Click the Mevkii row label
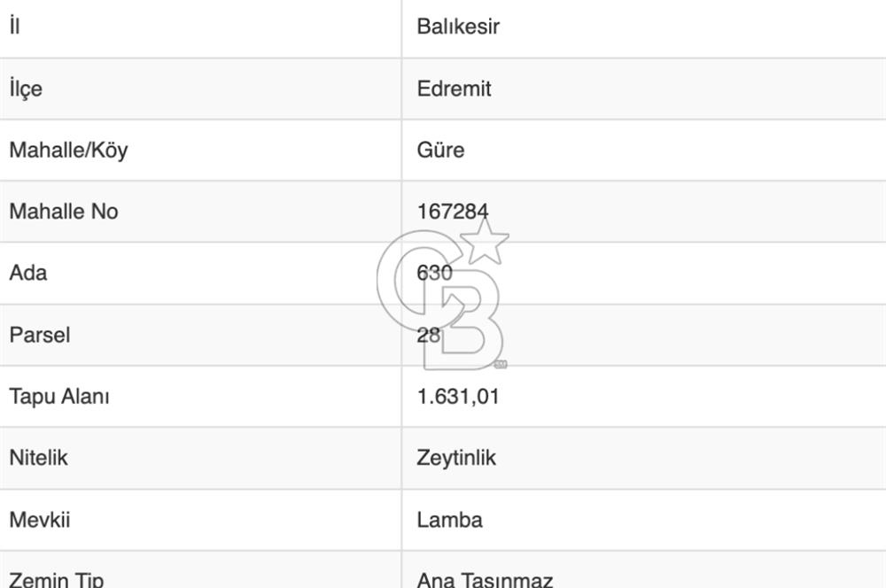The image size is (886, 588). point(38,519)
